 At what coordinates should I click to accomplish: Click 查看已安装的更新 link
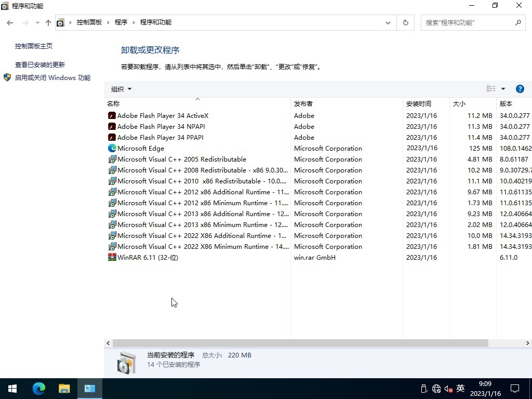[x=40, y=65]
